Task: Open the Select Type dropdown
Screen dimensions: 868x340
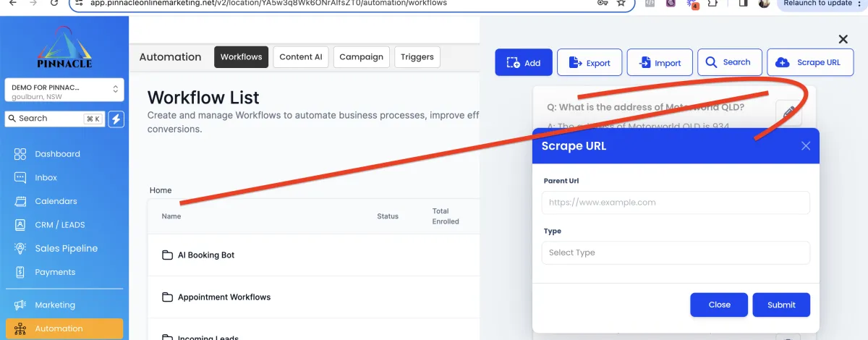Action: point(676,252)
